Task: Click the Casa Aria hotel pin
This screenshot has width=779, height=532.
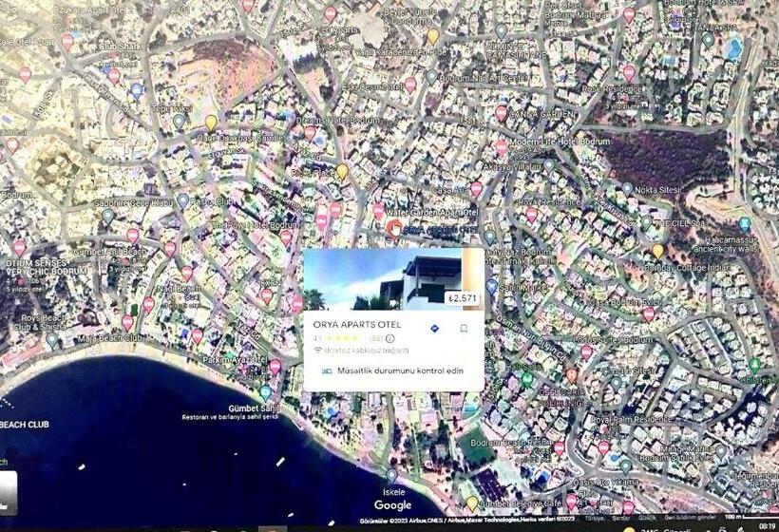Action: pos(477,189)
